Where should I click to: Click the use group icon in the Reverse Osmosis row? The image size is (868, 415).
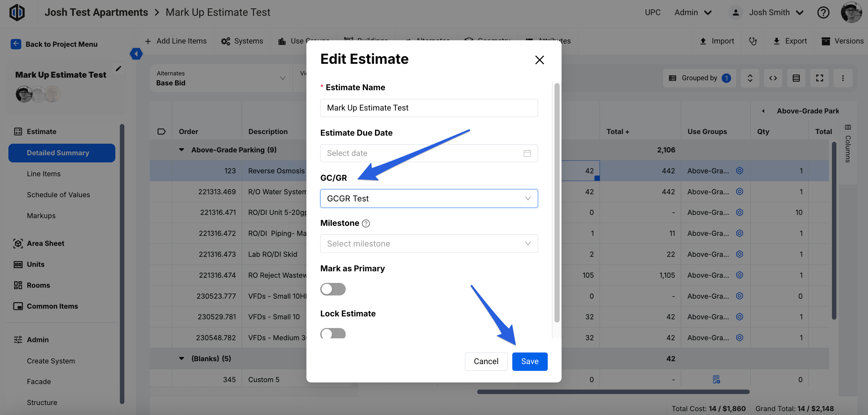click(x=739, y=171)
